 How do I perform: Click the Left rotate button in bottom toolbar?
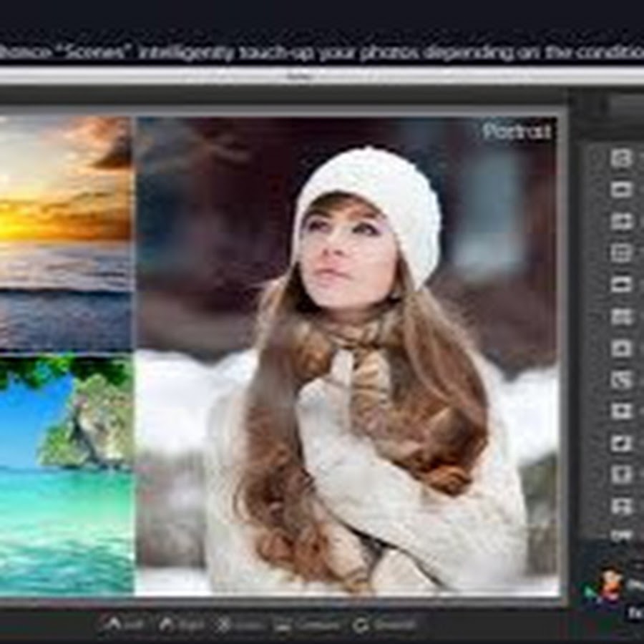(123, 624)
